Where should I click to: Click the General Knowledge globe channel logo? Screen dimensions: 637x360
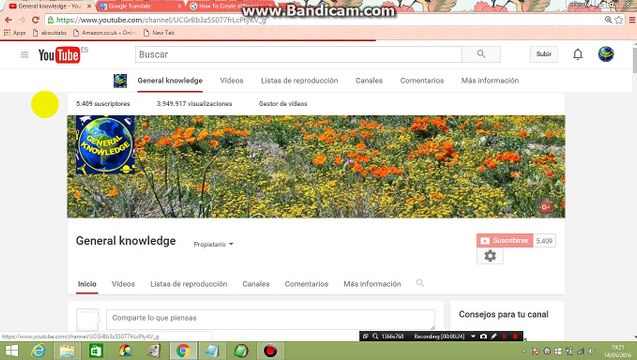click(105, 145)
